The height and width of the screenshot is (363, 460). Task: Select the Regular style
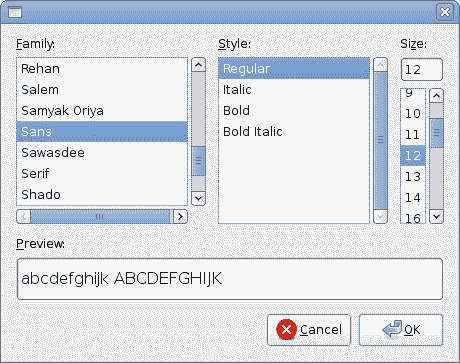pyautogui.click(x=294, y=69)
